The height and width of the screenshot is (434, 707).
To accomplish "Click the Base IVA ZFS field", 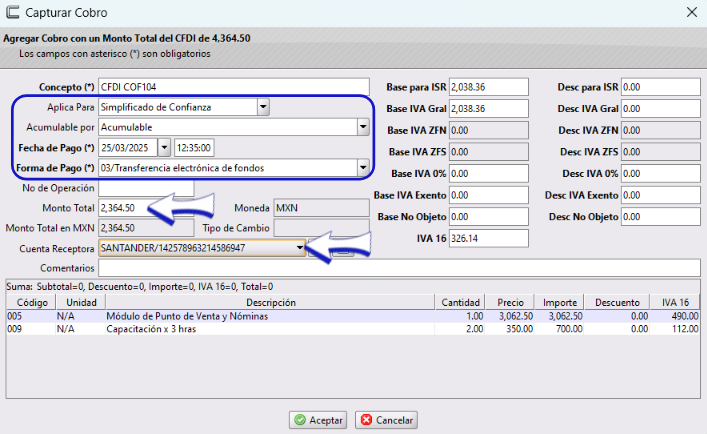I will [x=489, y=152].
